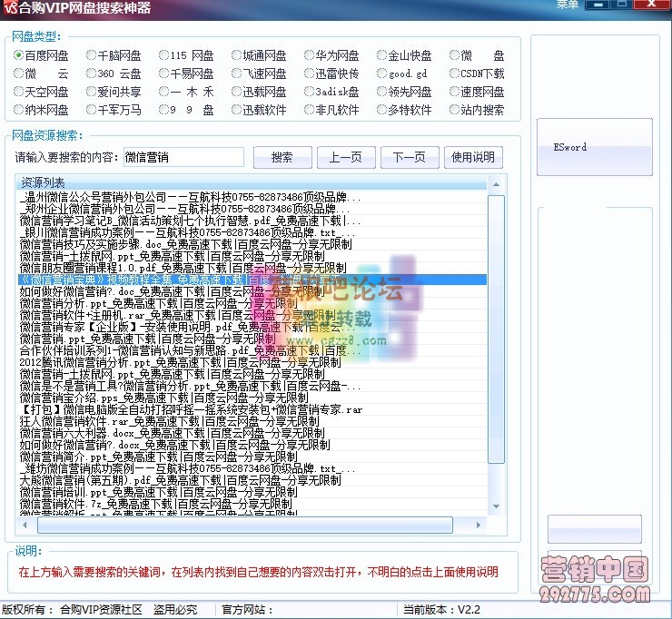This screenshot has width=672, height=619.
Task: Select row 大熊微信营销(第五期).pdf
Action: [252, 480]
